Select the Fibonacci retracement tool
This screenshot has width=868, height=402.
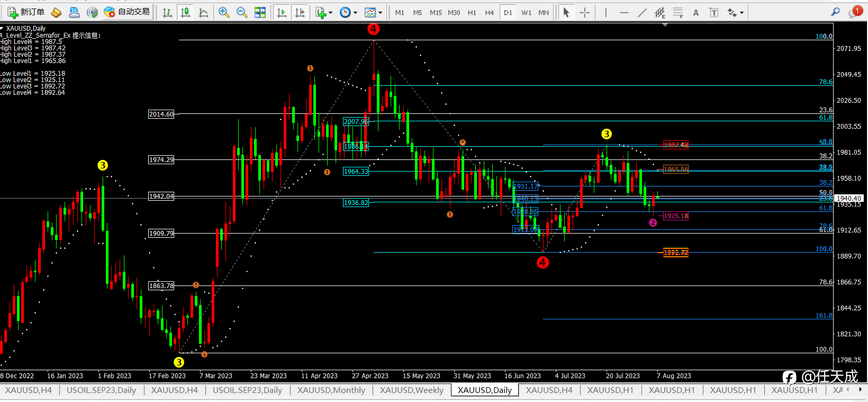(x=678, y=12)
